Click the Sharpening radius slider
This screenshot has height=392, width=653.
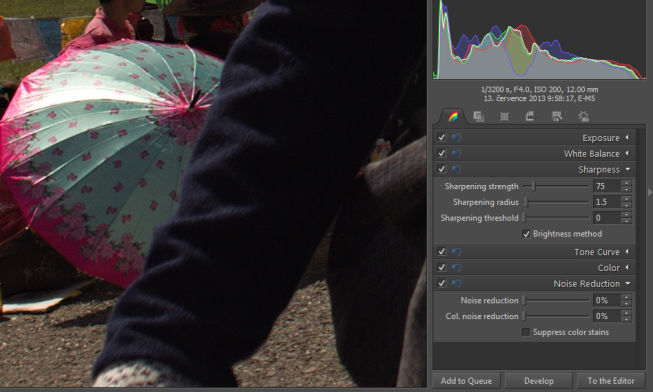556,202
